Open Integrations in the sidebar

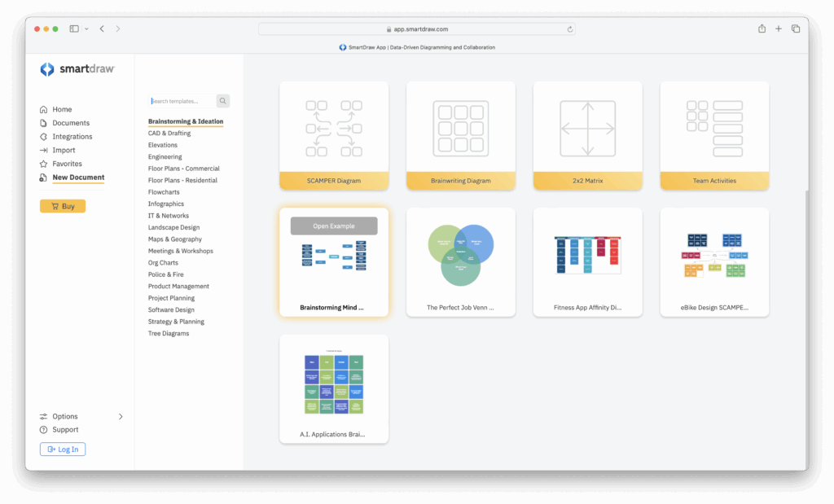(x=72, y=137)
